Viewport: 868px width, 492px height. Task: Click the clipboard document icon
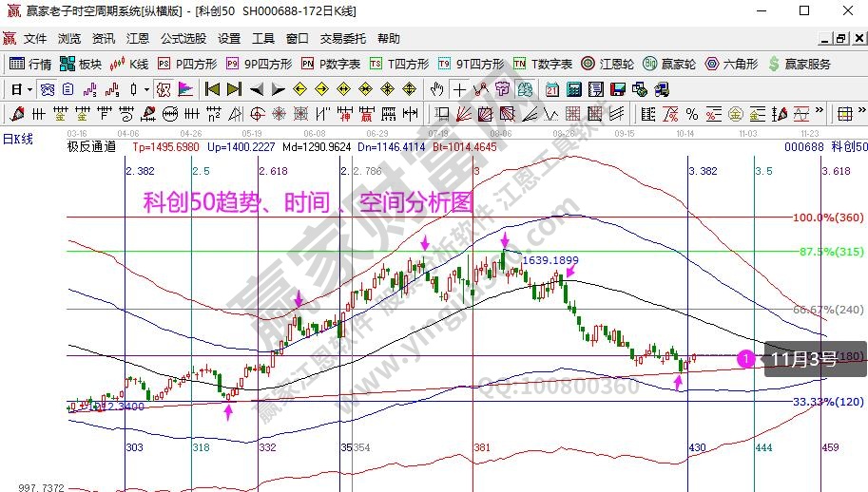(x=68, y=89)
